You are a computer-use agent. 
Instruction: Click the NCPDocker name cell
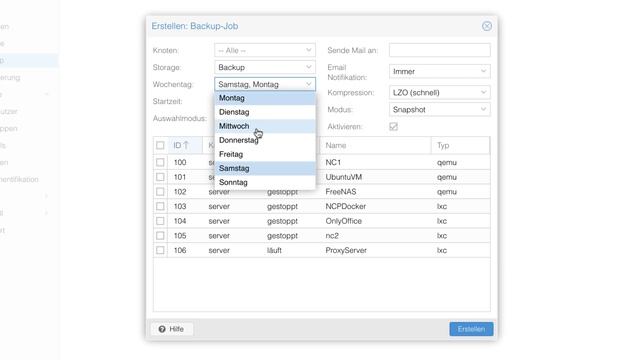346,207
